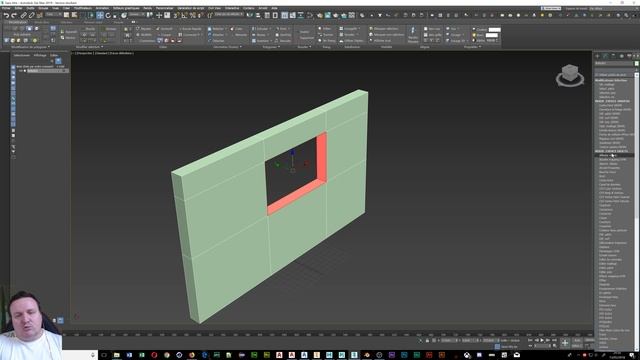640x360 pixels.
Task: Expand the Propriétés panel arrow
Action: 480,47
